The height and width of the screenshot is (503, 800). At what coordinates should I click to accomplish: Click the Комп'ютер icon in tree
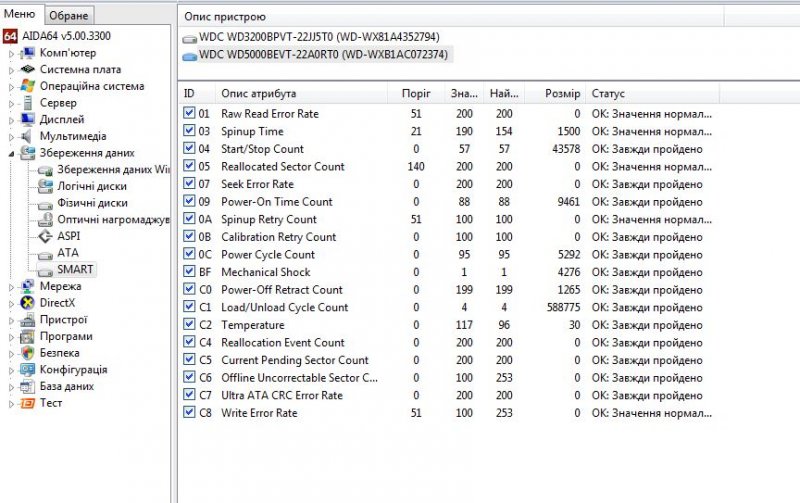pos(29,53)
